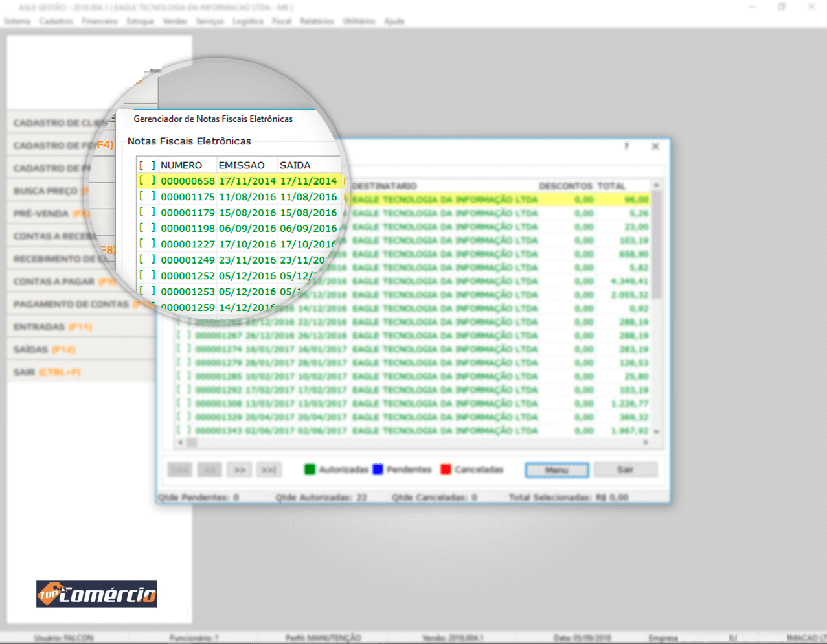This screenshot has height=644, width=827.
Task: Jump to last page of notas list
Action: coord(269,470)
